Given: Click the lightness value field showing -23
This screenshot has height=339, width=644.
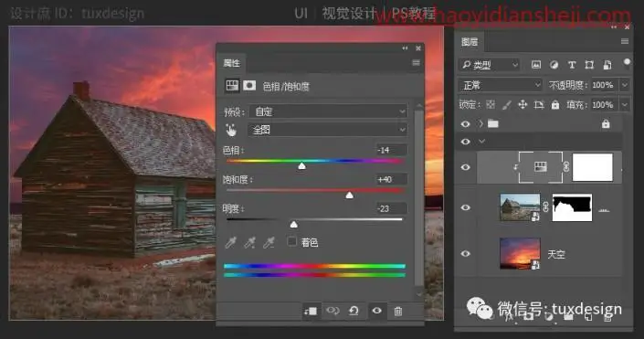Looking at the screenshot, I should (392, 208).
